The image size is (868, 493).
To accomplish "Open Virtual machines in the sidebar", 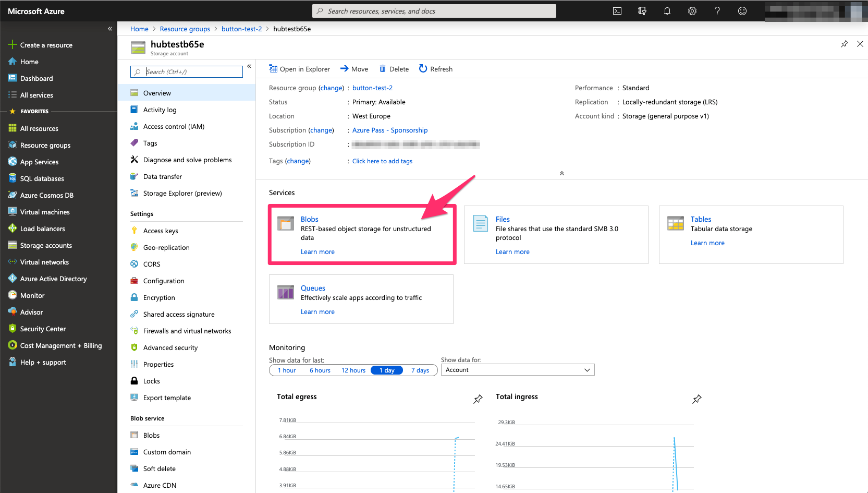I will [x=45, y=212].
